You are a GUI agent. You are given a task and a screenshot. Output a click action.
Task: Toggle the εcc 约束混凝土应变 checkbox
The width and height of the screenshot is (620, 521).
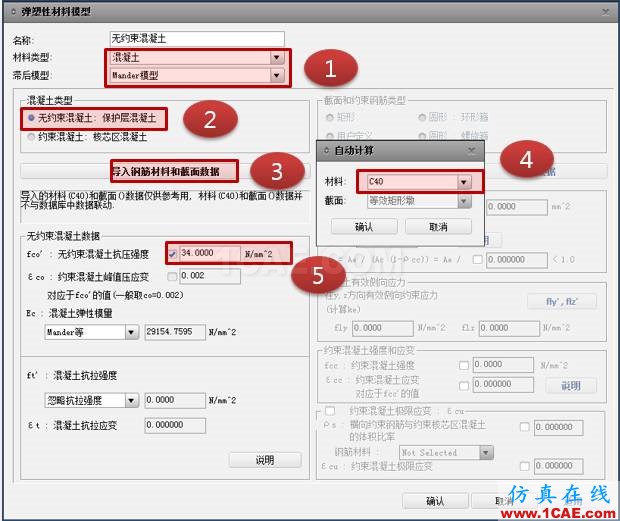[464, 385]
